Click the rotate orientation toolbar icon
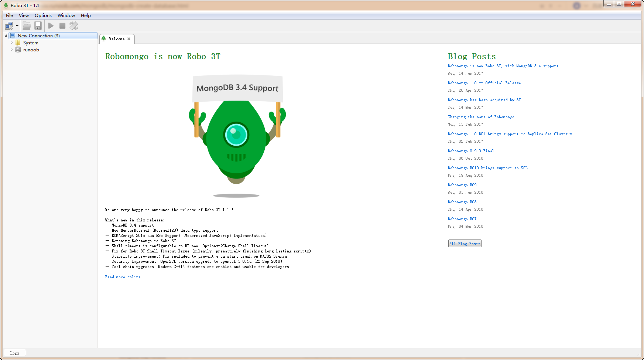The image size is (644, 360). pyautogui.click(x=74, y=26)
